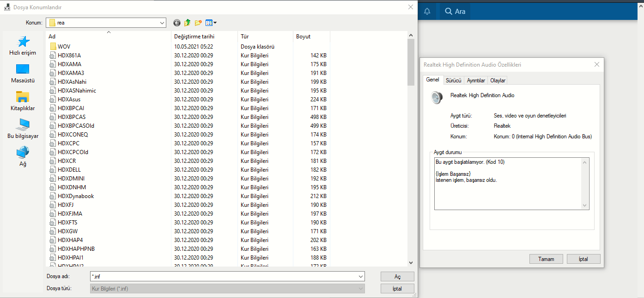Click device status scroll down arrow
Screen dimensions: 644x298
585,205
